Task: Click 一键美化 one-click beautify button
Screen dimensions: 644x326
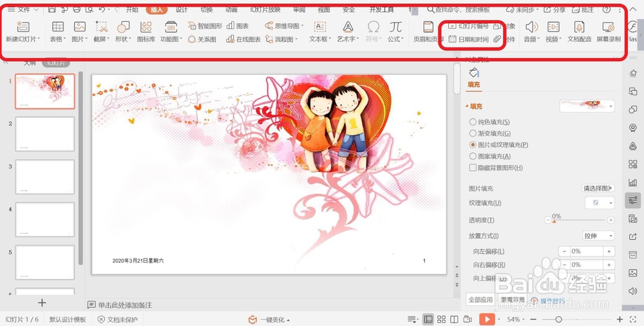Action: pyautogui.click(x=269, y=320)
